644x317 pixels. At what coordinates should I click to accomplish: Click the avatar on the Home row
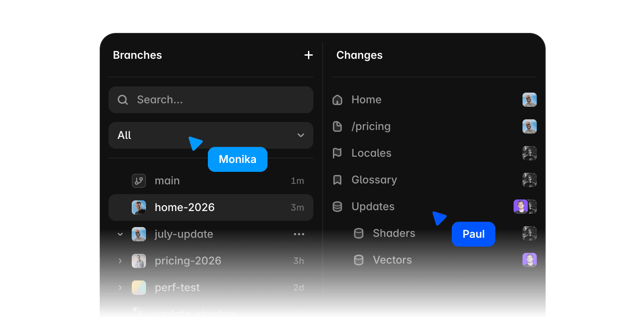(x=530, y=100)
